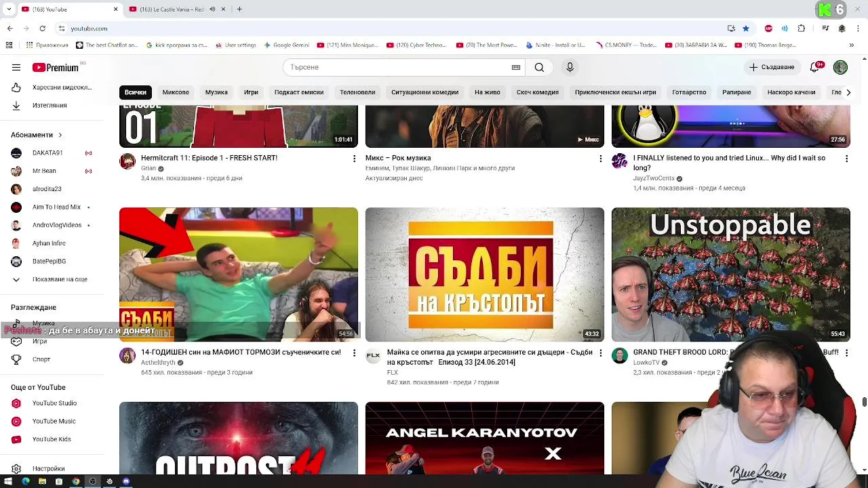
Task: Open the Hermitcraft video options menu
Action: (354, 159)
